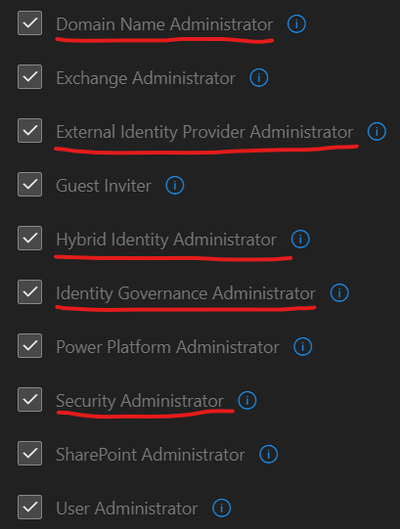Open info icon next to Domain Name Administrator

click(296, 24)
